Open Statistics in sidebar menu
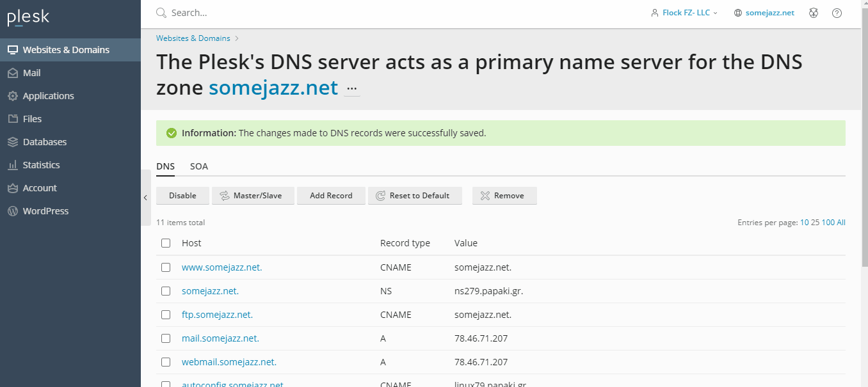The image size is (868, 387). [x=70, y=165]
